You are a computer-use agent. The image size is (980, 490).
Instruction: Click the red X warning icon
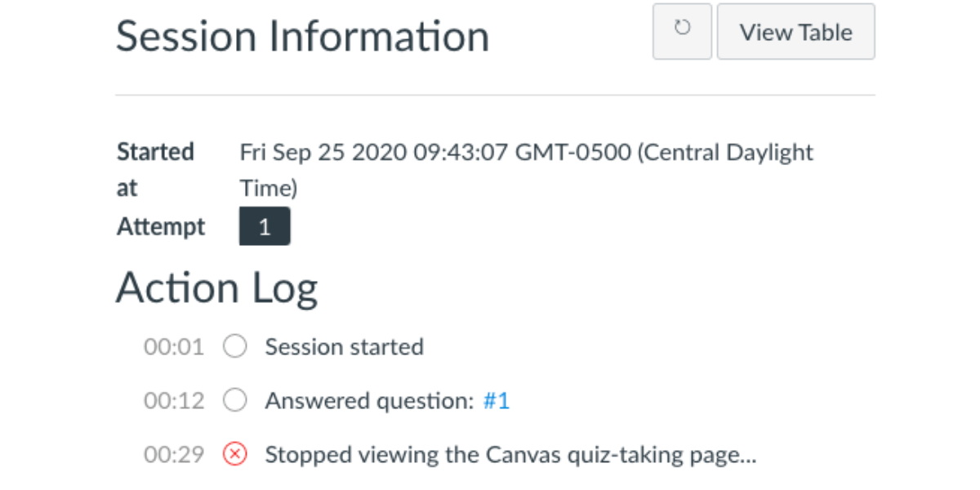click(235, 454)
